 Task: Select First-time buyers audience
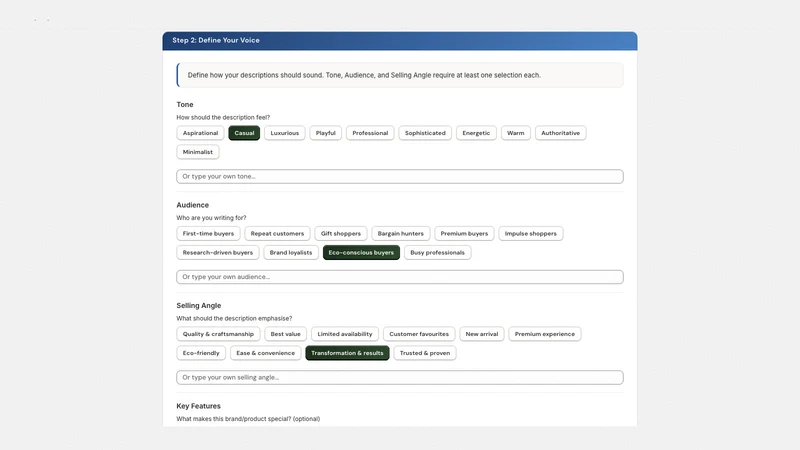pyautogui.click(x=208, y=233)
